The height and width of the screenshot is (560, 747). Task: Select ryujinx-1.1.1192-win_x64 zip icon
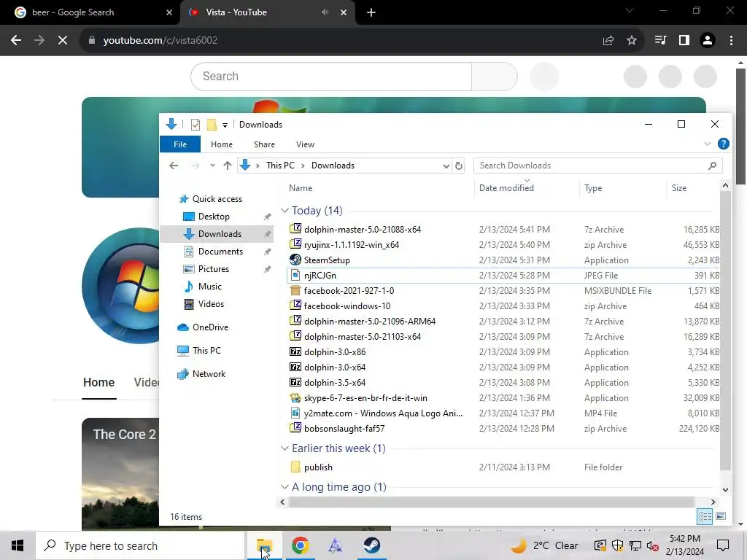295,244
